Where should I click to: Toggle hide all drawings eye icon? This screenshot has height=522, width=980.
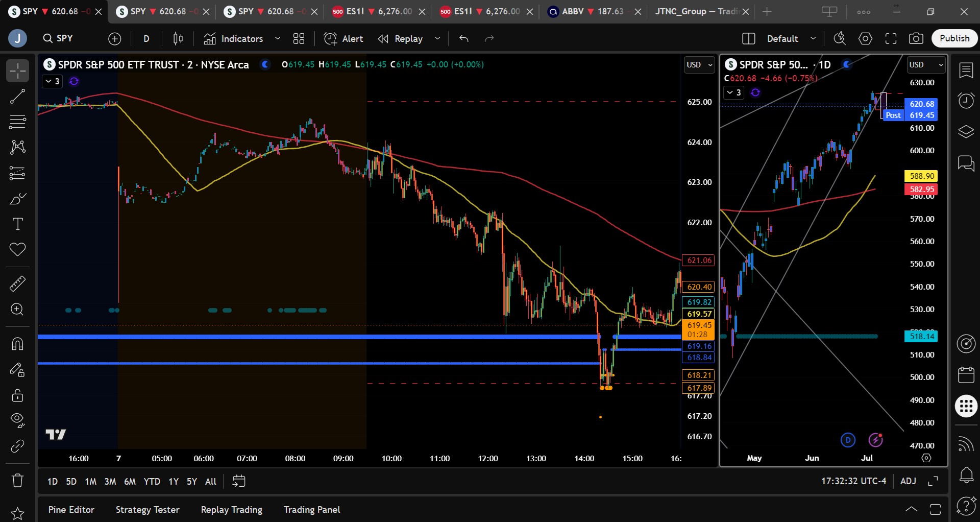point(17,420)
